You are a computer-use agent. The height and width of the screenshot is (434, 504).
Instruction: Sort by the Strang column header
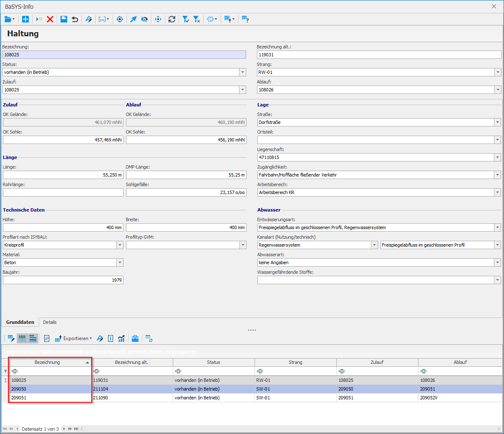click(295, 362)
